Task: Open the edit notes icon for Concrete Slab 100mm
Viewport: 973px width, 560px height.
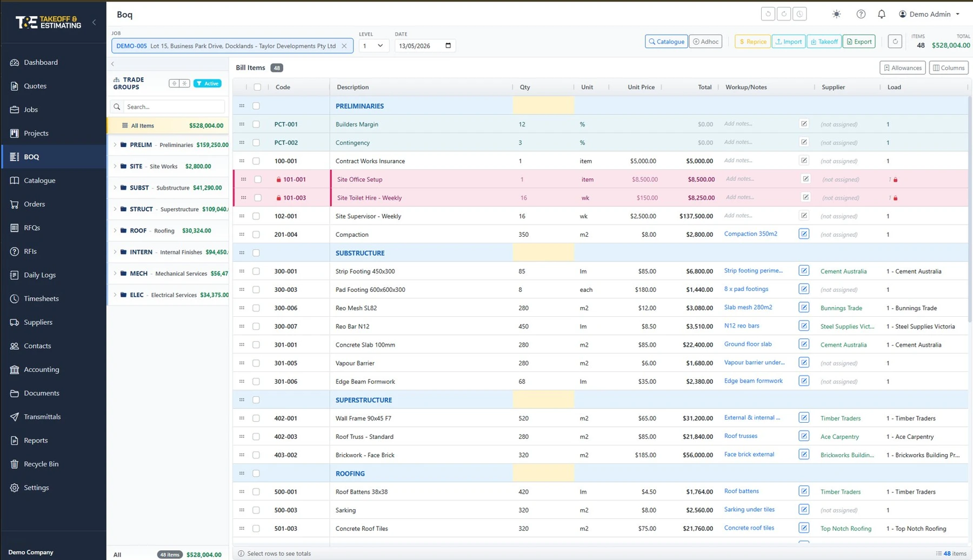Action: click(x=804, y=344)
